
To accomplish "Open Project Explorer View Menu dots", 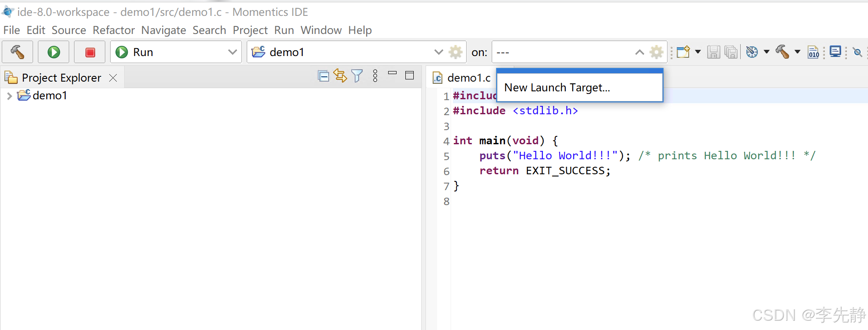I will pos(375,76).
